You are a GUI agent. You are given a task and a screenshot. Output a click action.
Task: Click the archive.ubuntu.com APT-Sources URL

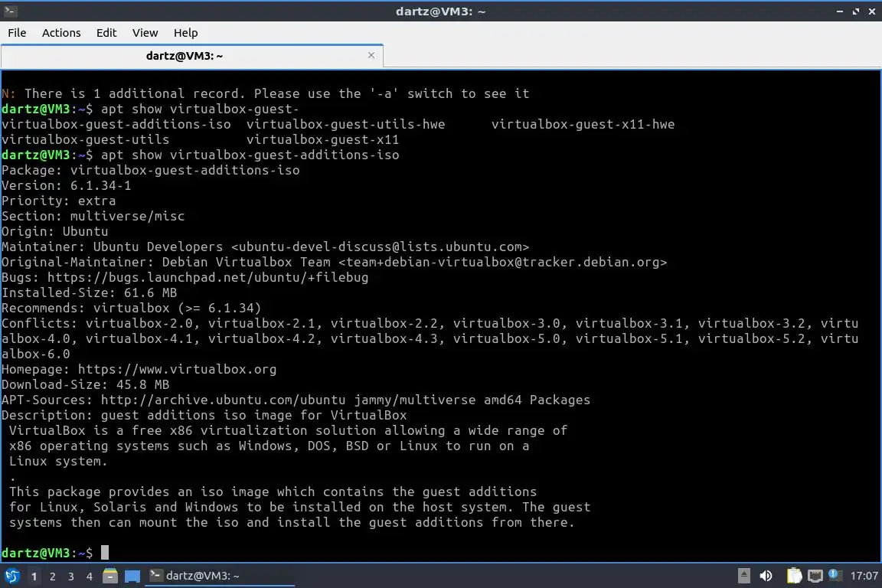point(224,400)
